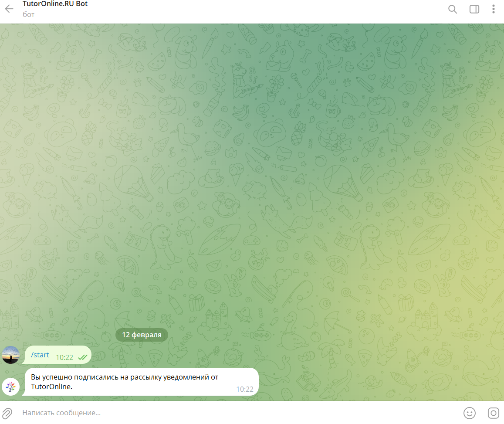The image size is (504, 424).
Task: Click the '12 февраля' date badge
Action: (142, 335)
